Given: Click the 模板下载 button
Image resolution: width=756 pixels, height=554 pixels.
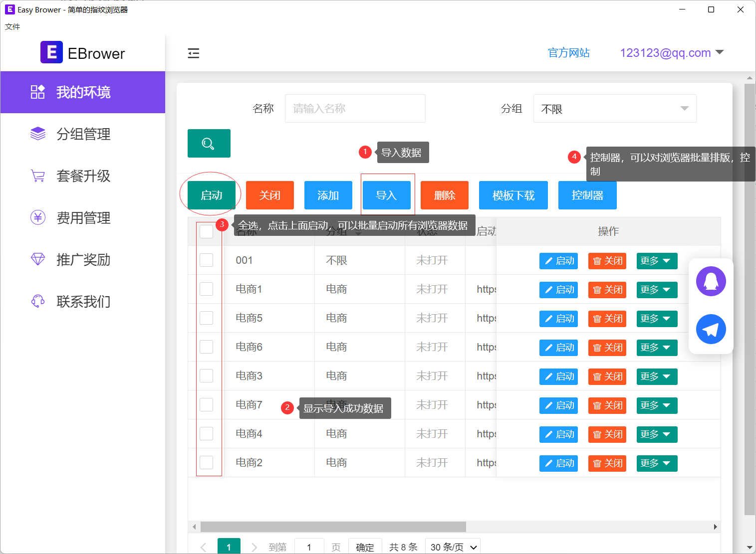Looking at the screenshot, I should coord(513,195).
